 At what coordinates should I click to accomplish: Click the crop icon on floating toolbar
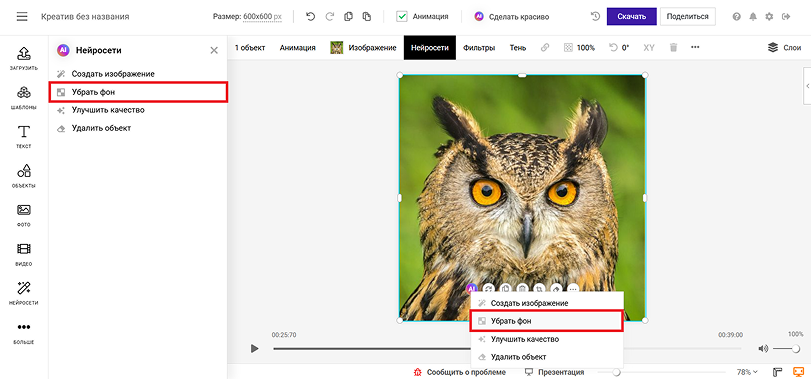point(539,289)
